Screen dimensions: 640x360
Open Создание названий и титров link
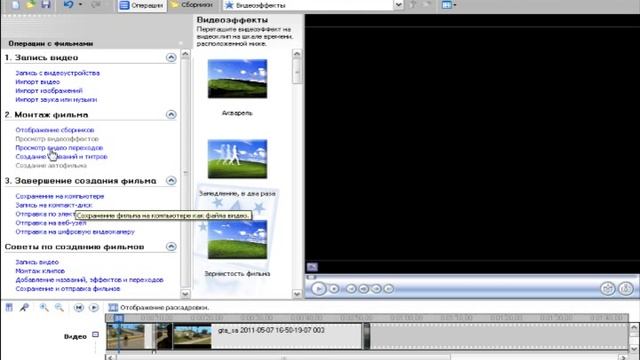click(61, 157)
